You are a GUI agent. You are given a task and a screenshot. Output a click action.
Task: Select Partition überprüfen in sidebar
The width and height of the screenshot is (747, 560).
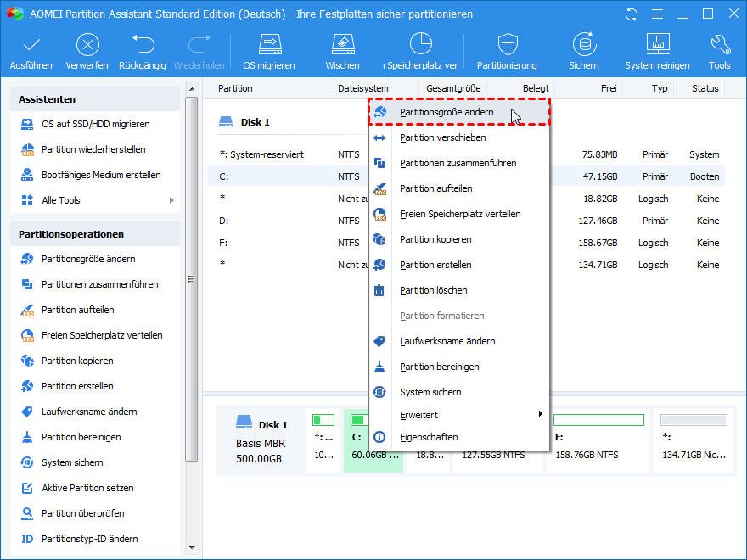[83, 513]
